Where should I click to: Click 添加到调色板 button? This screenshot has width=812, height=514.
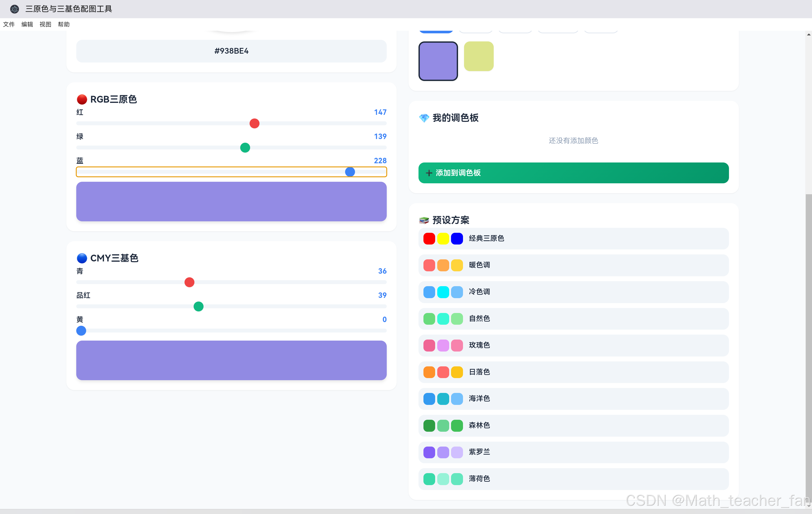tap(573, 173)
